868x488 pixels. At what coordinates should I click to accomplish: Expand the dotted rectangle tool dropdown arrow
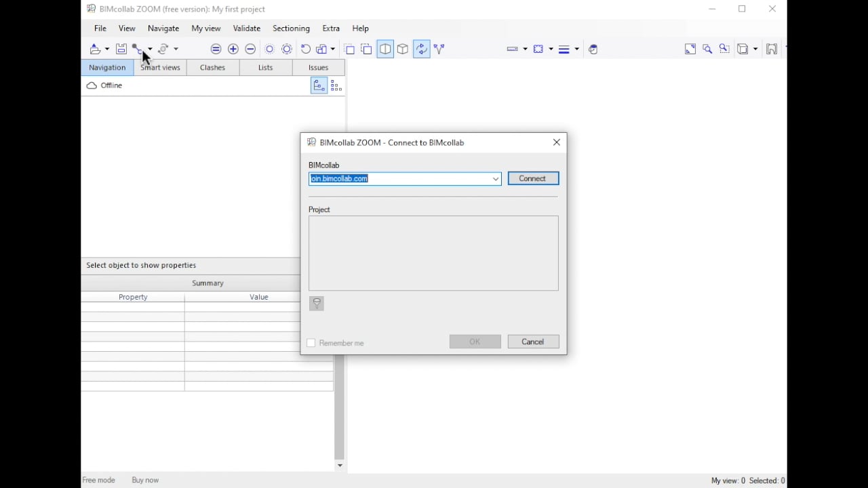coord(551,49)
